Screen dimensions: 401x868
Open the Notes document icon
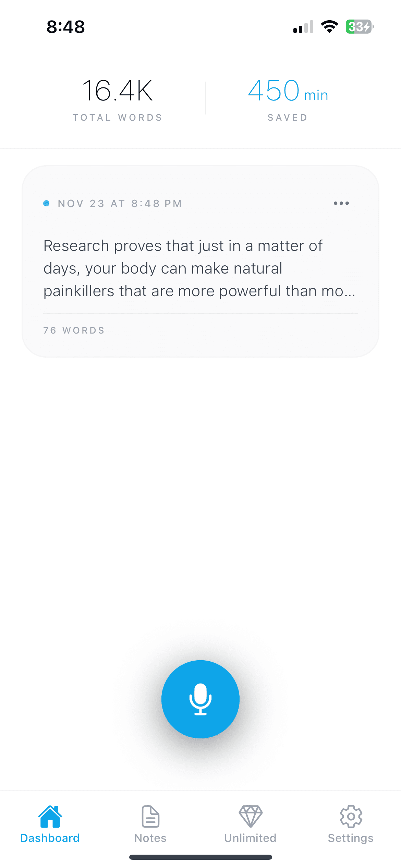(150, 817)
